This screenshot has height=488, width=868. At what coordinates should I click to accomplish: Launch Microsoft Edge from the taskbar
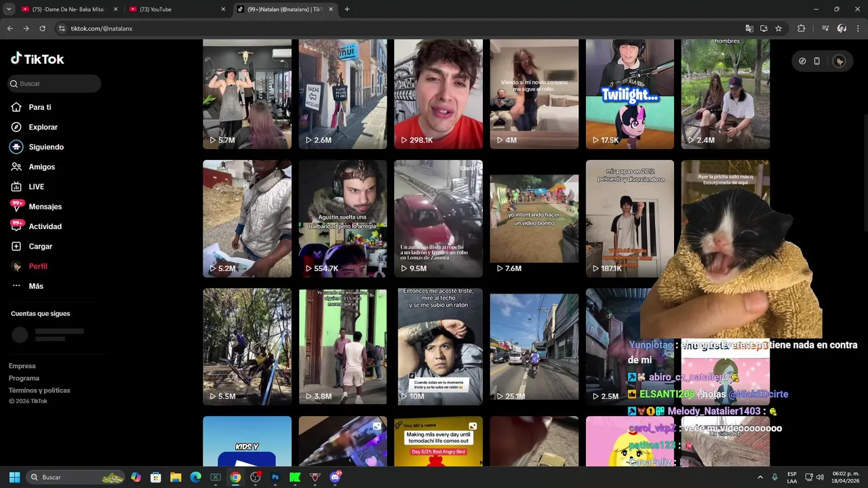pos(195,477)
